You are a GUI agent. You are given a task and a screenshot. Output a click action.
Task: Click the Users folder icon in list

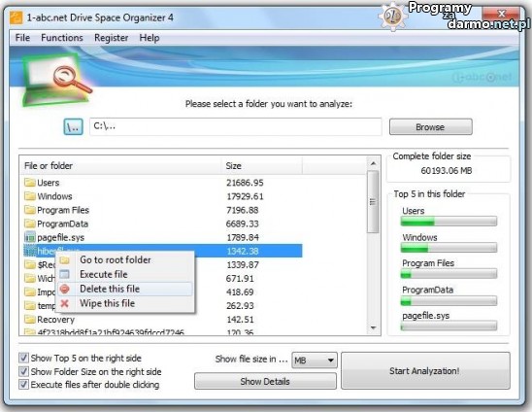tap(30, 183)
